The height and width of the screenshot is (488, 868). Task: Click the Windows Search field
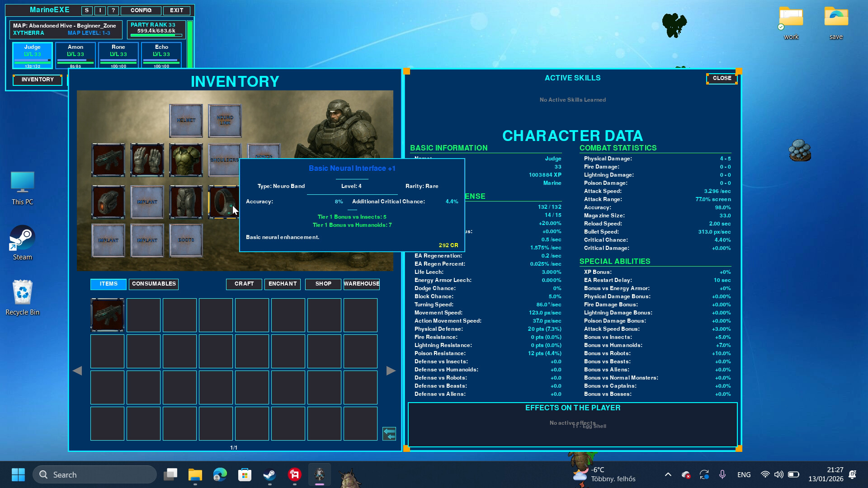[x=95, y=474]
